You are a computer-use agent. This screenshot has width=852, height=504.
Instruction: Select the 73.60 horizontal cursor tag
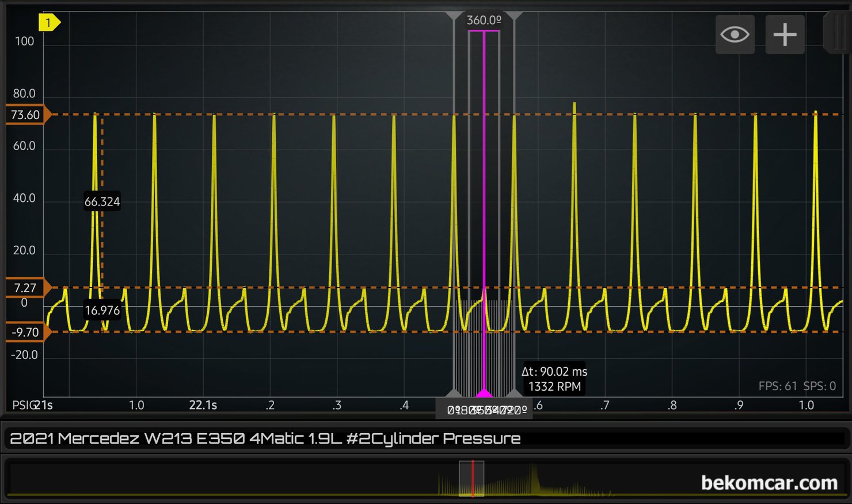[x=27, y=114]
